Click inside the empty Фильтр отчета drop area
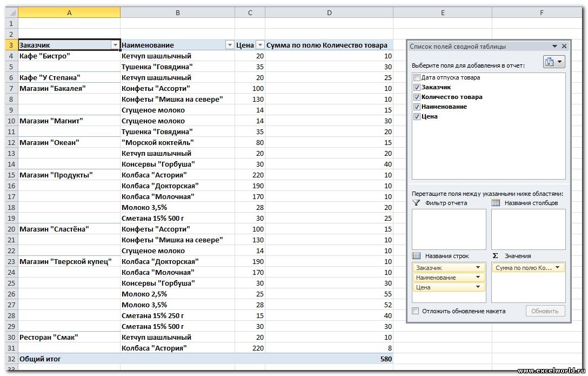 449,229
